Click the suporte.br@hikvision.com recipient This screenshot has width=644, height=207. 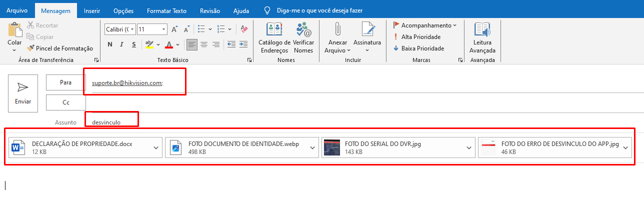click(x=127, y=83)
